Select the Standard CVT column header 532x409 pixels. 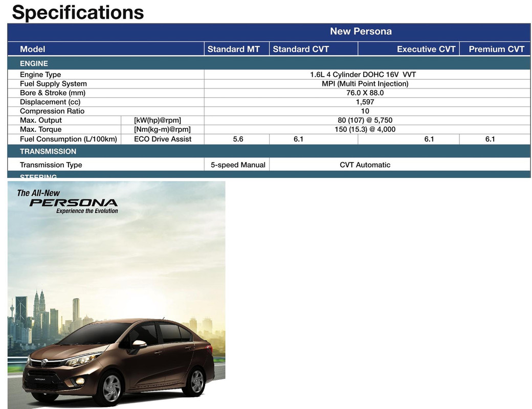301,49
